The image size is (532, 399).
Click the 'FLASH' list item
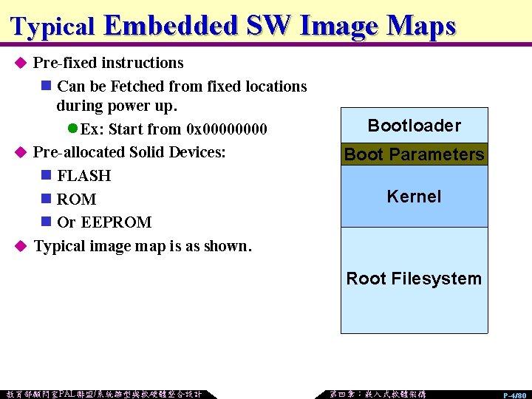pos(83,176)
